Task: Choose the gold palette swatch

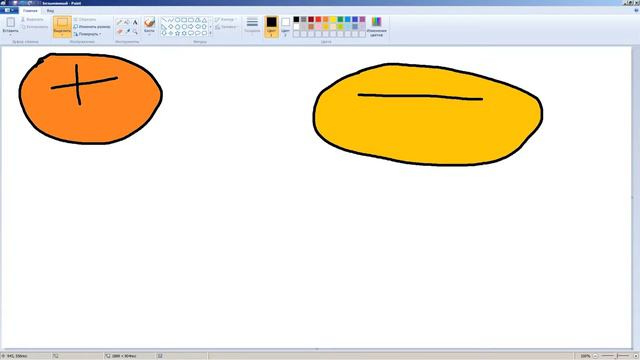Action: (326, 27)
